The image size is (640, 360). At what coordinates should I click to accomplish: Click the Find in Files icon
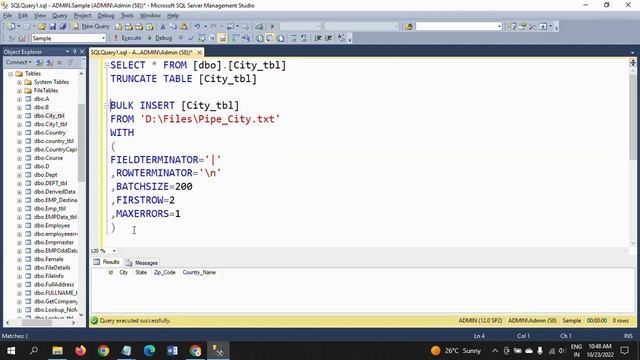[x=409, y=26]
